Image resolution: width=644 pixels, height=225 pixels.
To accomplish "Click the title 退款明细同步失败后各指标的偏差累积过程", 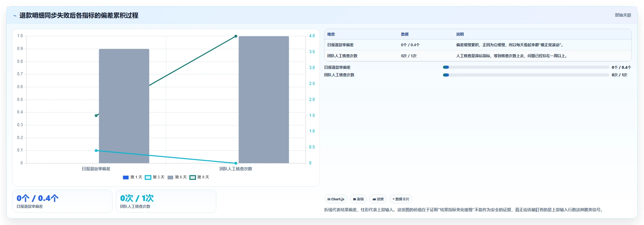I will pos(79,15).
